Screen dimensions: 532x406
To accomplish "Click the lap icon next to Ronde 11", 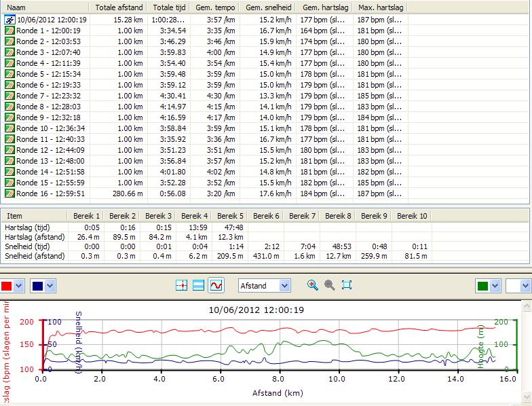I will coord(9,139).
